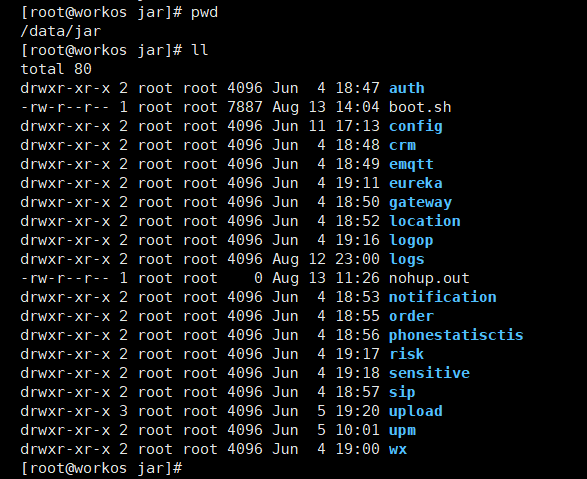Select the phonestatisctis directory name

pos(456,336)
